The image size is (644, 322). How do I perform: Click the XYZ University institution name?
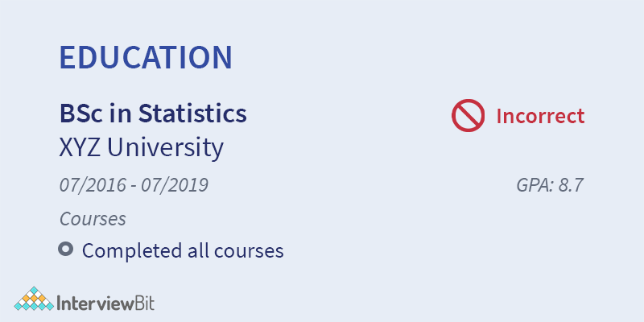(141, 148)
